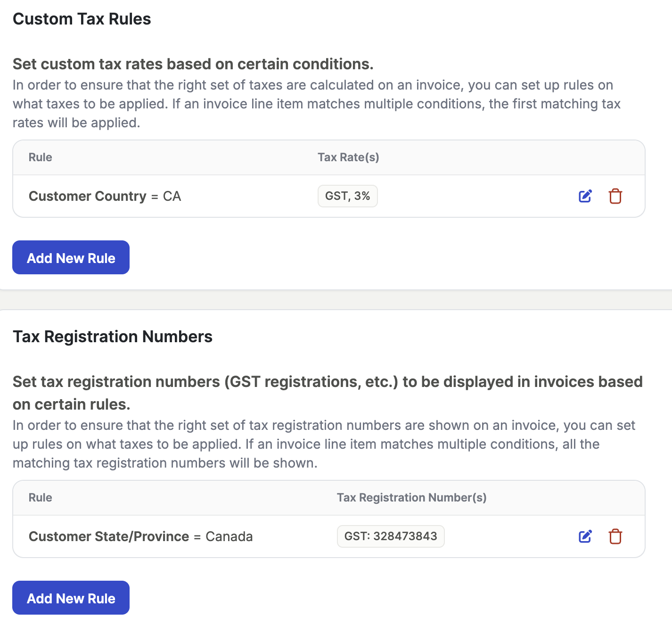Click the paragraph about matching tax registration numbers

[x=324, y=444]
